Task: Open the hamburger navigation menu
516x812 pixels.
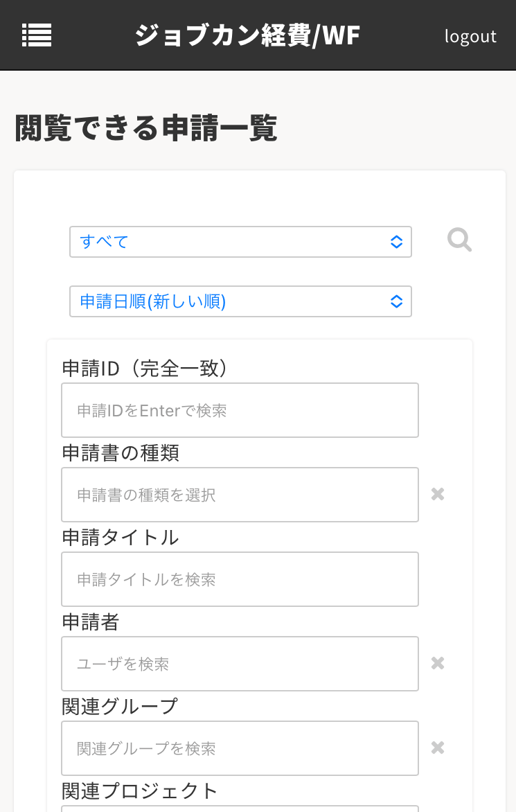Action: point(37,35)
